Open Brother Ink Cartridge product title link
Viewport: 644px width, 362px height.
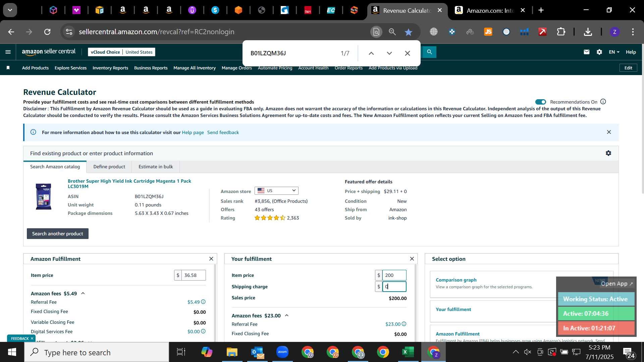129,184
